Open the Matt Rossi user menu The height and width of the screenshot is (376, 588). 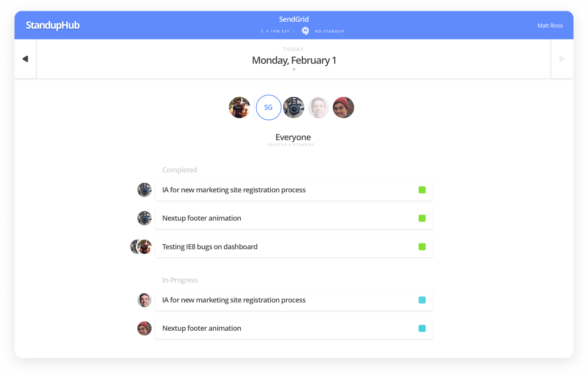tap(550, 26)
